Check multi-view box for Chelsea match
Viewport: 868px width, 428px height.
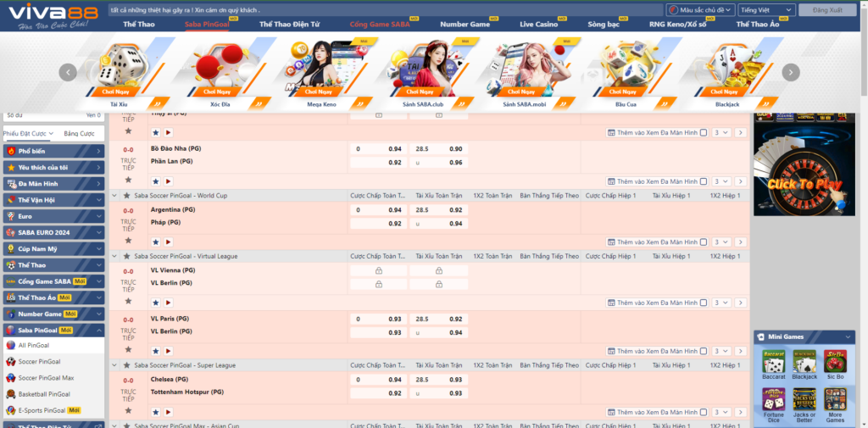tap(703, 412)
